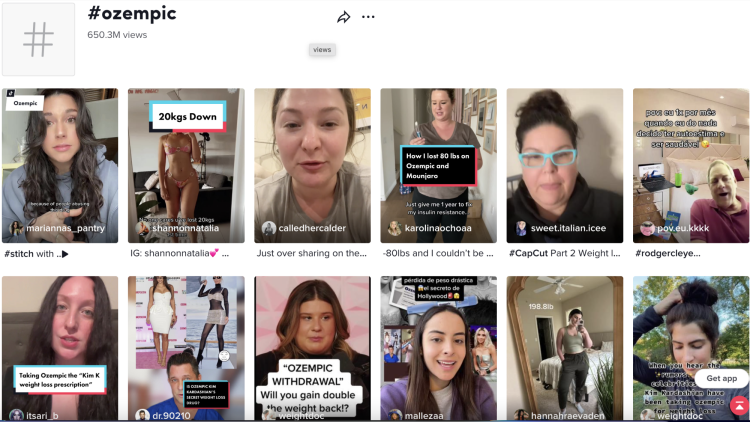Click 'Just over sharing on the...' caption
The height and width of the screenshot is (422, 750).
[311, 253]
